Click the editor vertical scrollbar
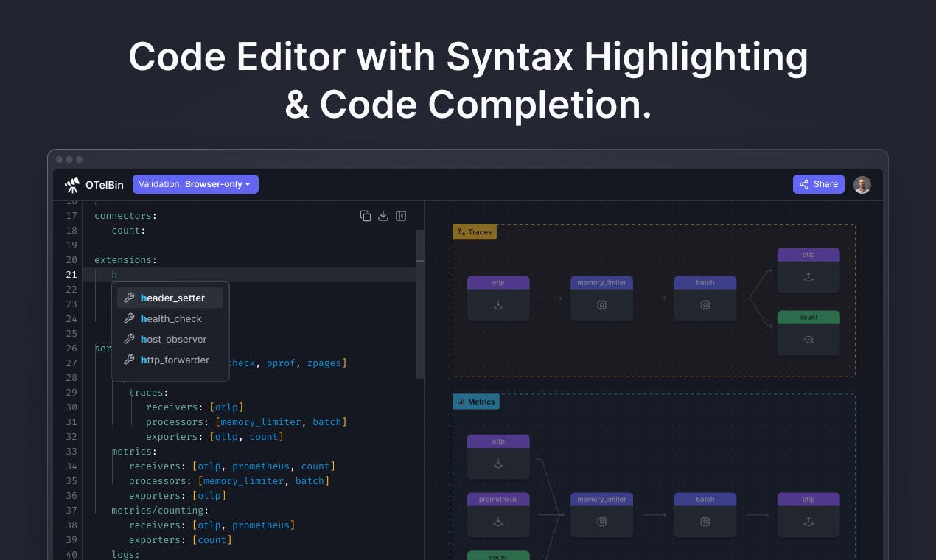The height and width of the screenshot is (560, 936). (x=419, y=304)
